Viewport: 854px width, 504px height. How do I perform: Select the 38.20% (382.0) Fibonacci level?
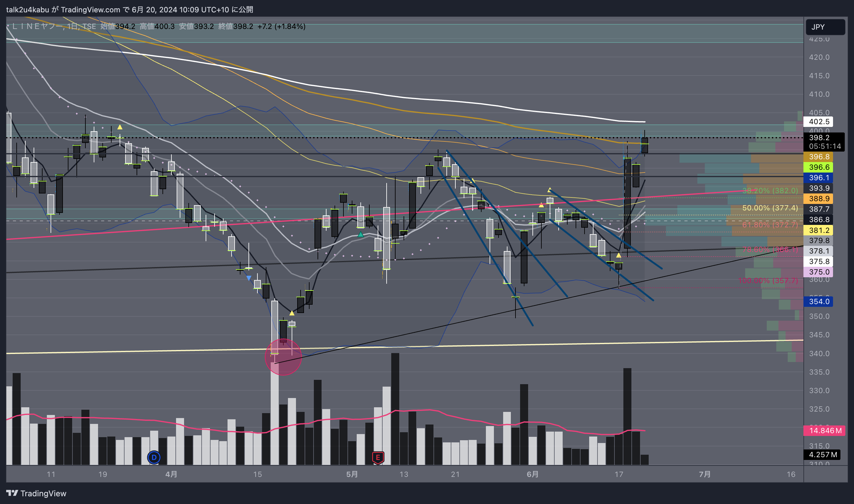pyautogui.click(x=770, y=190)
